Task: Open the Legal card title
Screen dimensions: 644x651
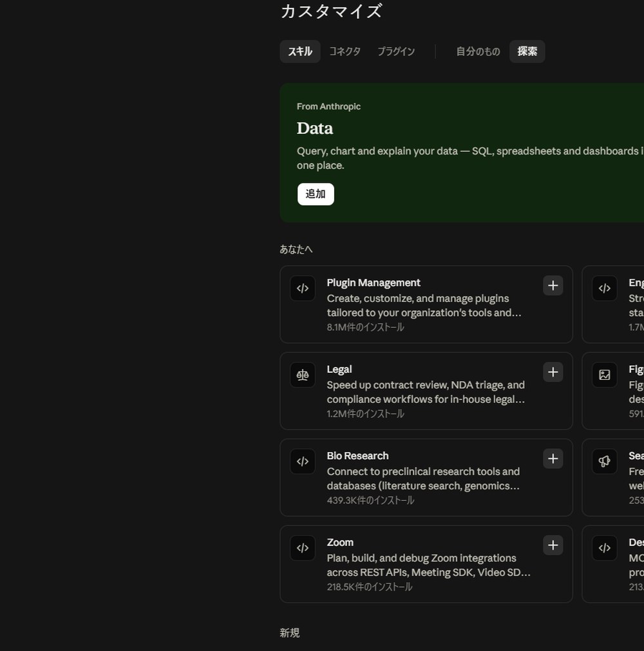Action: [x=339, y=370]
